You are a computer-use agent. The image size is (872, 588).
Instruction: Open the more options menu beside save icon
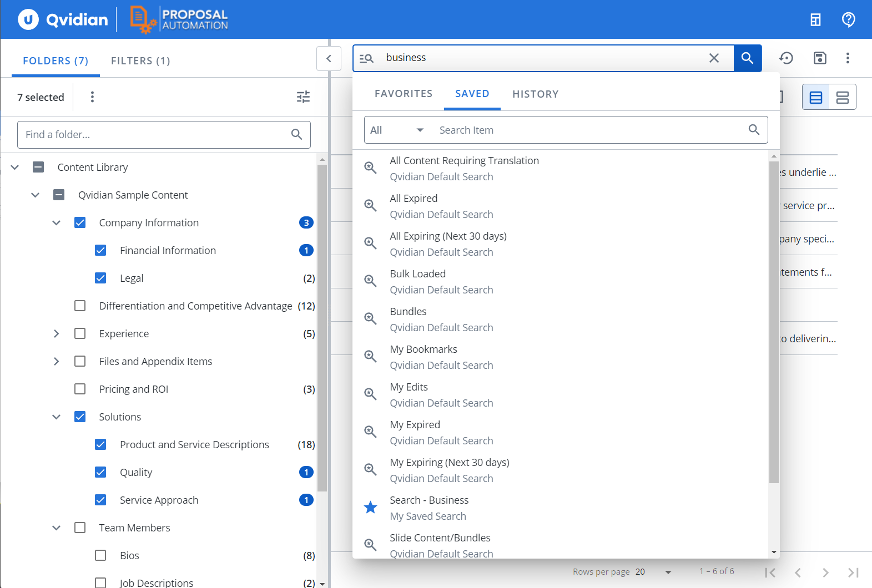click(848, 58)
